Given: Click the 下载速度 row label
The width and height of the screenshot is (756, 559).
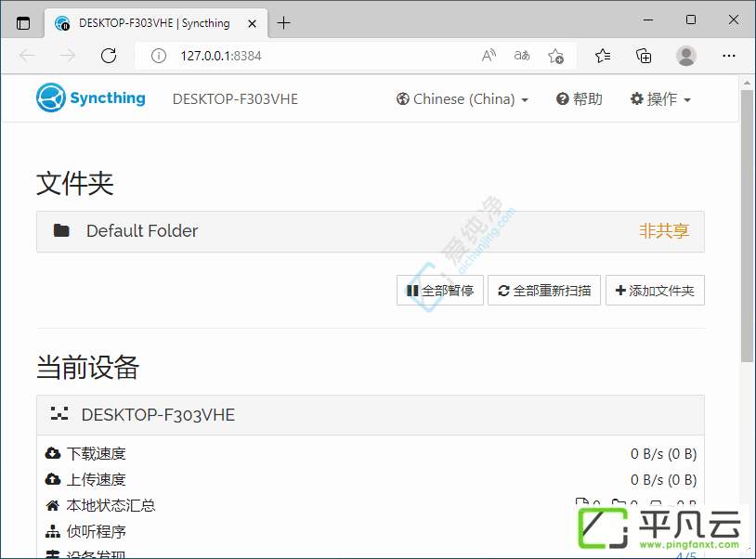Looking at the screenshot, I should pyautogui.click(x=96, y=453).
